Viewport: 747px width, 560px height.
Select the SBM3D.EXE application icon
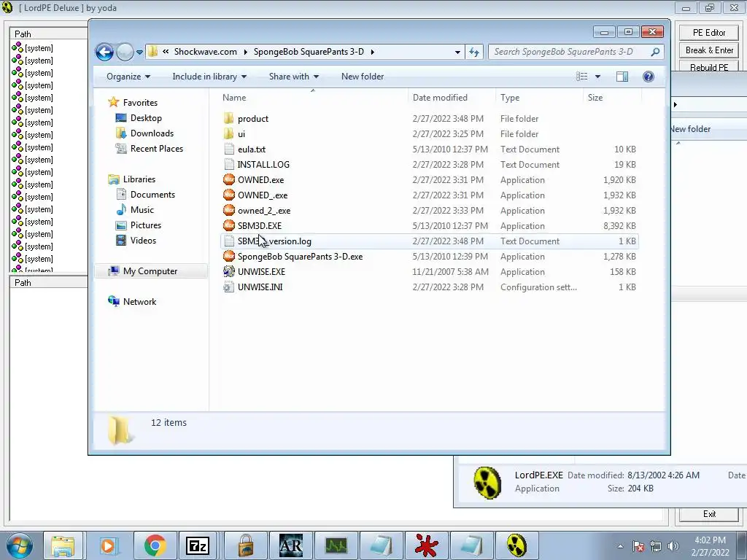coord(229,226)
